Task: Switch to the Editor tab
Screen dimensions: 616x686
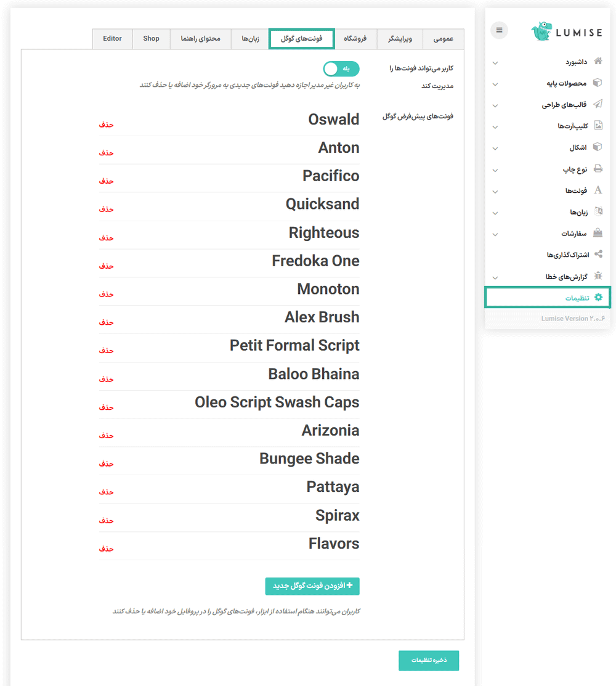Action: 113,38
